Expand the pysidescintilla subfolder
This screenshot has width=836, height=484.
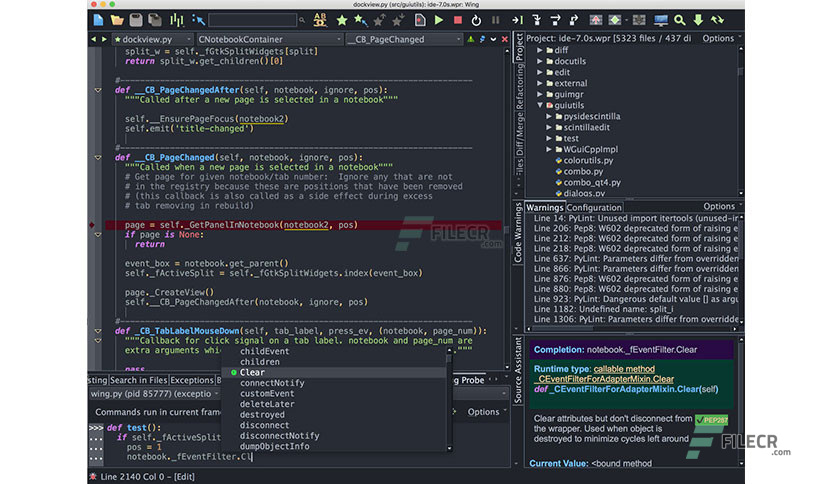pyautogui.click(x=548, y=116)
